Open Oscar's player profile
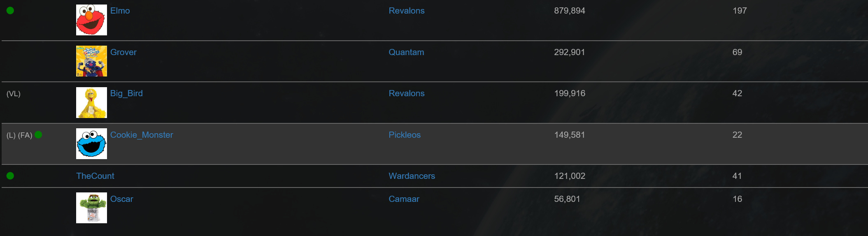 click(x=121, y=199)
